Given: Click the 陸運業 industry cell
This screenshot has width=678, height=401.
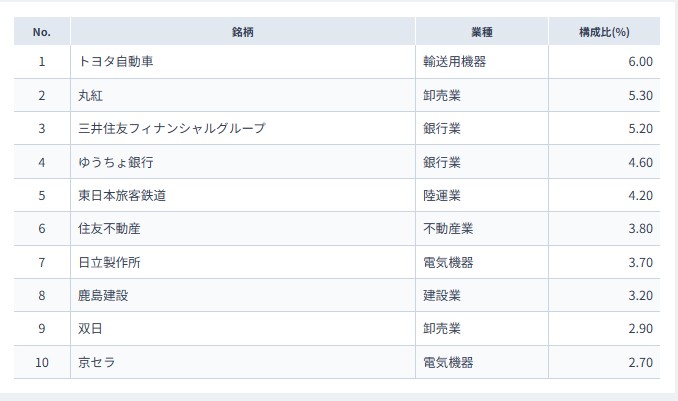Looking at the screenshot, I should tap(441, 195).
